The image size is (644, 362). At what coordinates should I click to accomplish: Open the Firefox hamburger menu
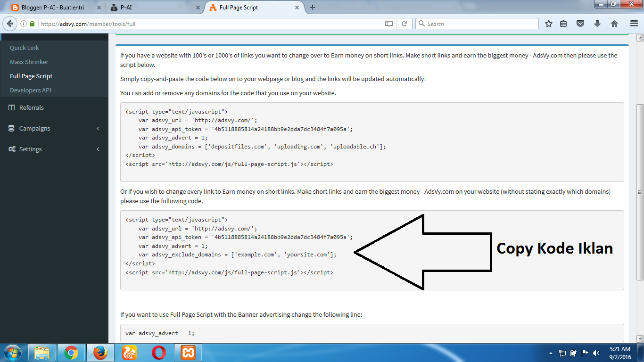click(633, 23)
